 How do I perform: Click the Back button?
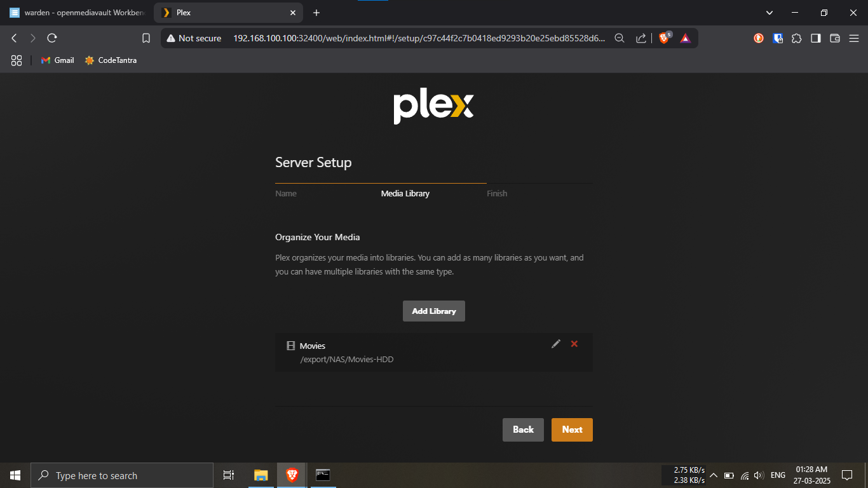[523, 430]
